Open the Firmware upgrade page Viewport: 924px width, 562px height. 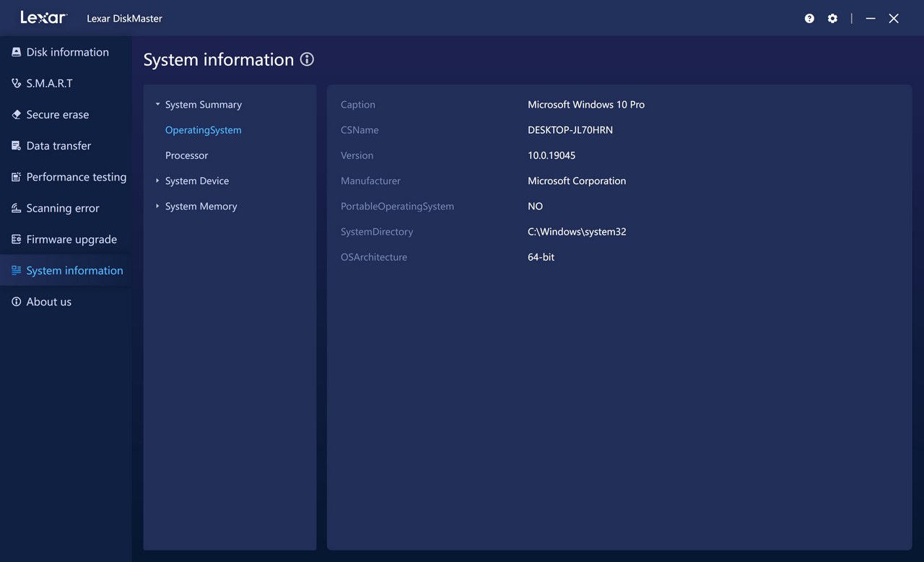71,239
